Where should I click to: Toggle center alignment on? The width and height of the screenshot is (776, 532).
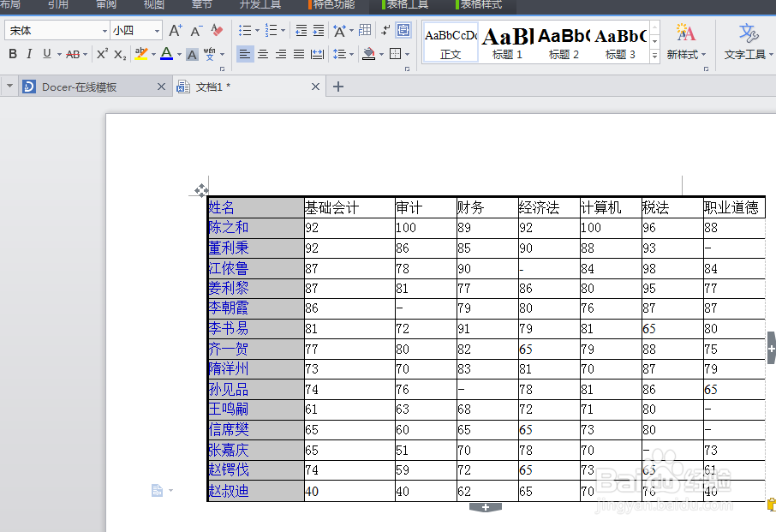(x=262, y=54)
